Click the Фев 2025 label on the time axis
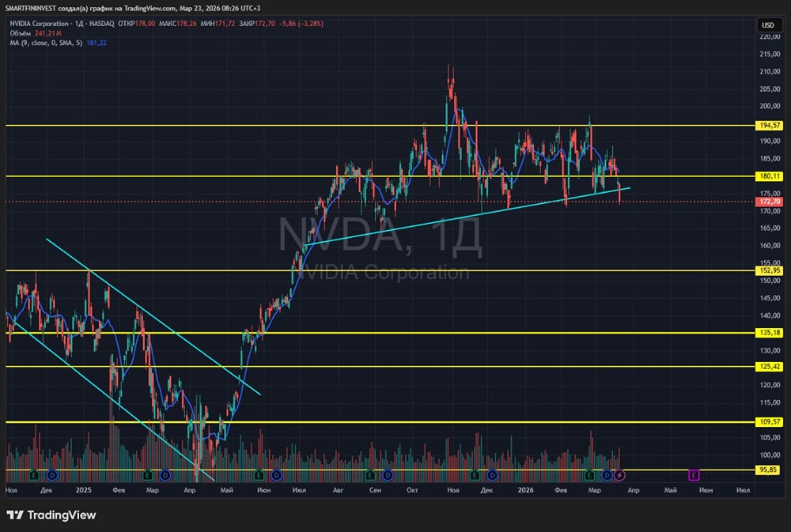Viewport: 791px width, 532px height. coord(119,489)
